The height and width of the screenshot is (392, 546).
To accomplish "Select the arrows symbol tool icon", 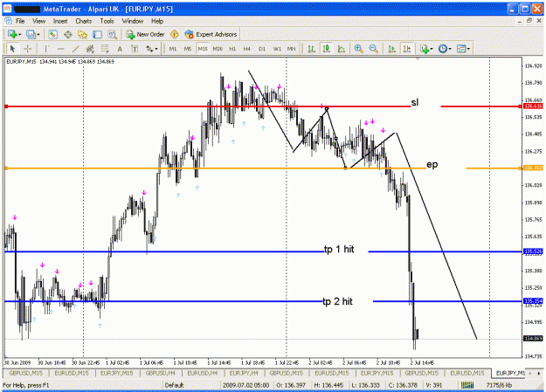I will (149, 49).
